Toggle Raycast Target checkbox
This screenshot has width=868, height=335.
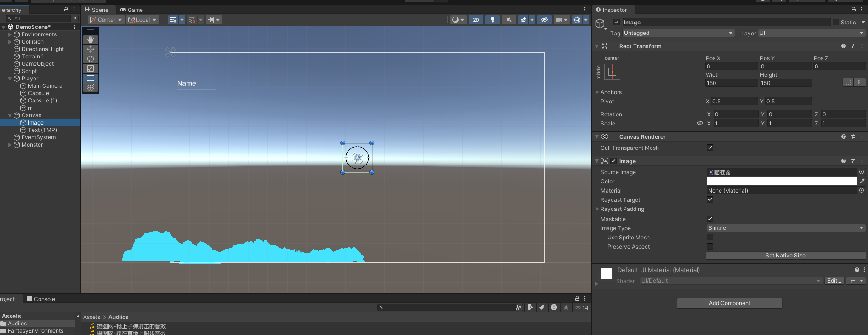tap(710, 199)
